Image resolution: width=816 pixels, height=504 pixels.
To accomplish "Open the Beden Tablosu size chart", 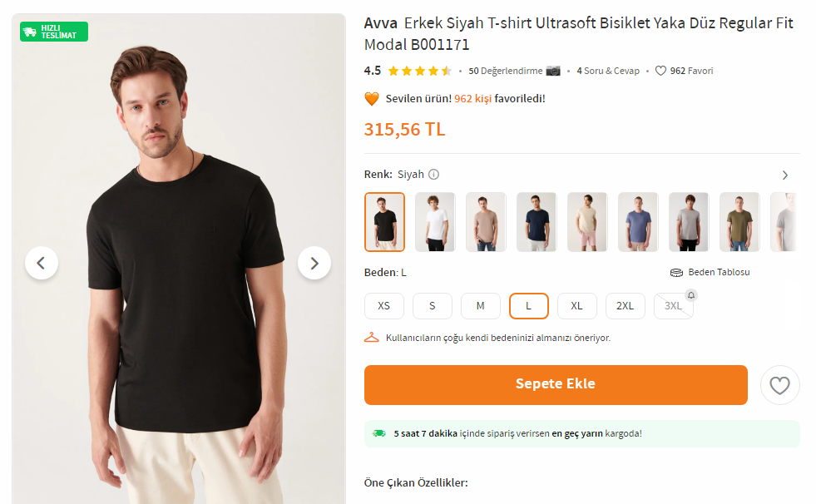I will [710, 272].
